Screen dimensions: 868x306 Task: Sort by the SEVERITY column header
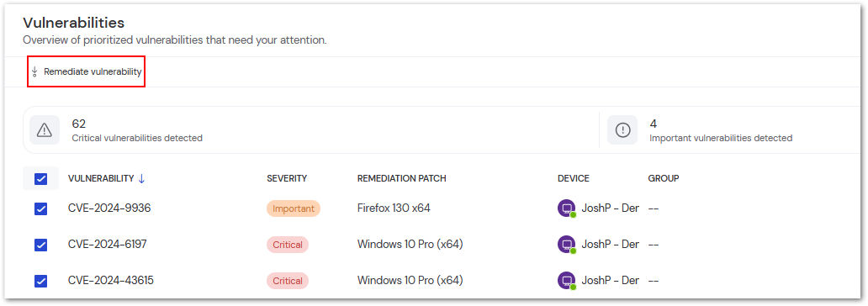(287, 178)
